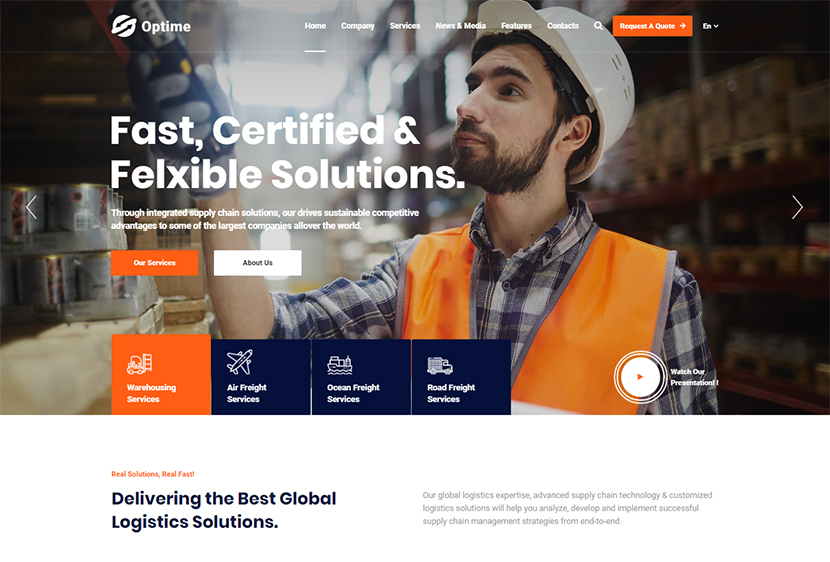Click Request A Quote button

pyautogui.click(x=653, y=26)
